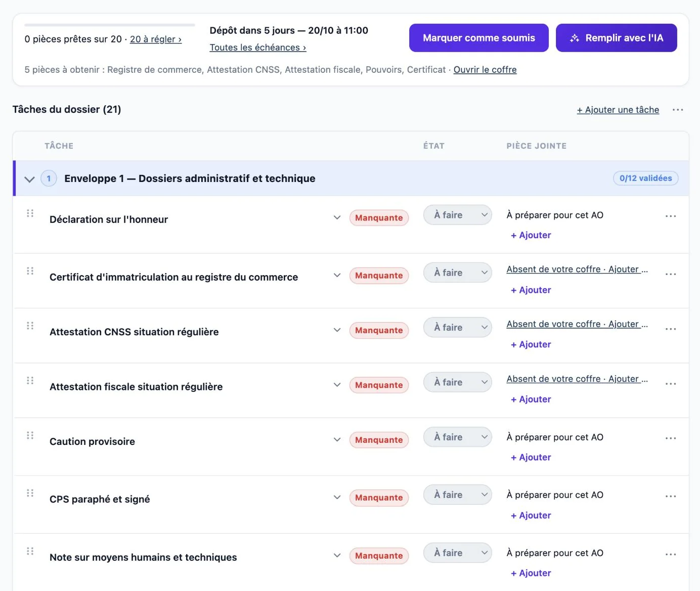Open more options for CPS paraphé et signé row

click(671, 496)
